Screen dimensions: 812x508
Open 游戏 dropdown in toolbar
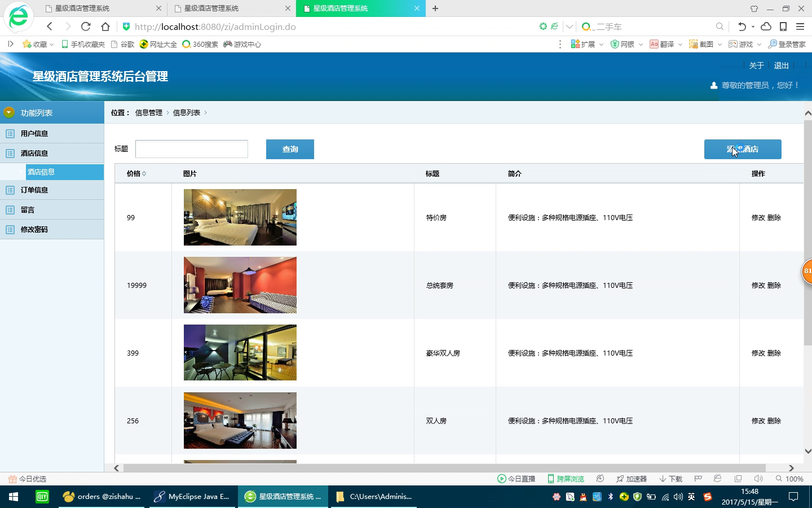pos(745,44)
